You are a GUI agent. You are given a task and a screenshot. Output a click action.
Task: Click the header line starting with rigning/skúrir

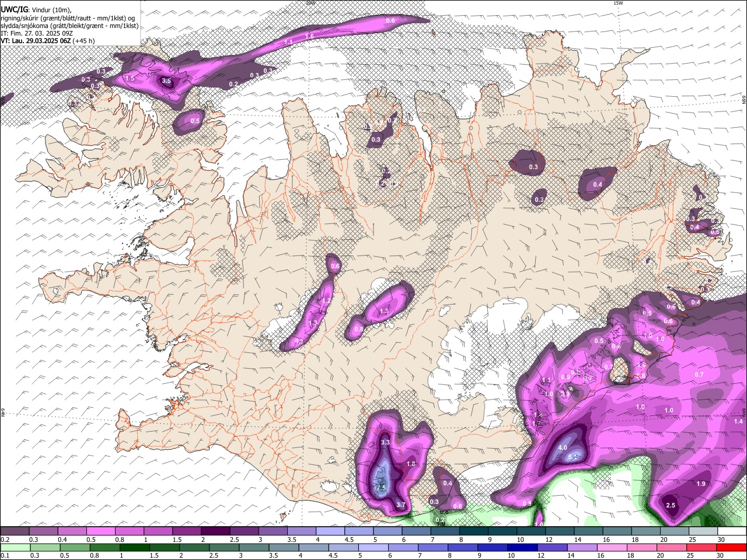(x=67, y=18)
